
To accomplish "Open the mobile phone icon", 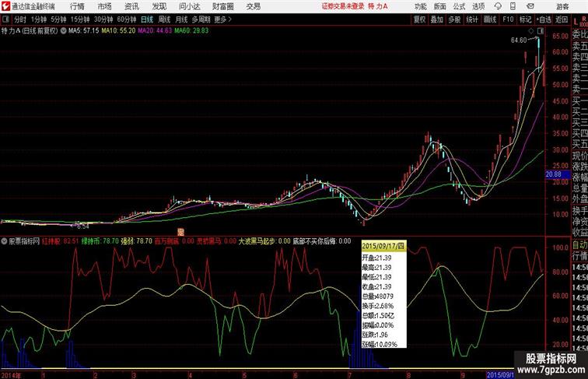I will [x=513, y=6].
